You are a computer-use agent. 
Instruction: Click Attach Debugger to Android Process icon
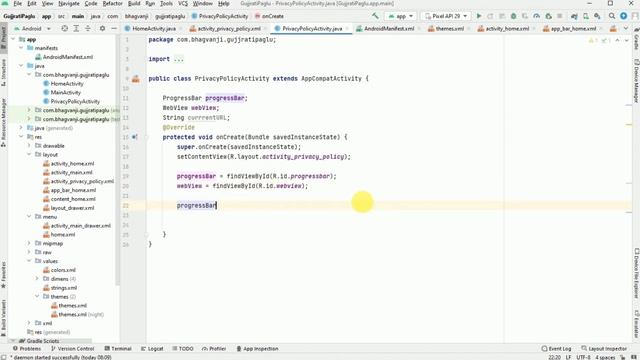pos(549,16)
